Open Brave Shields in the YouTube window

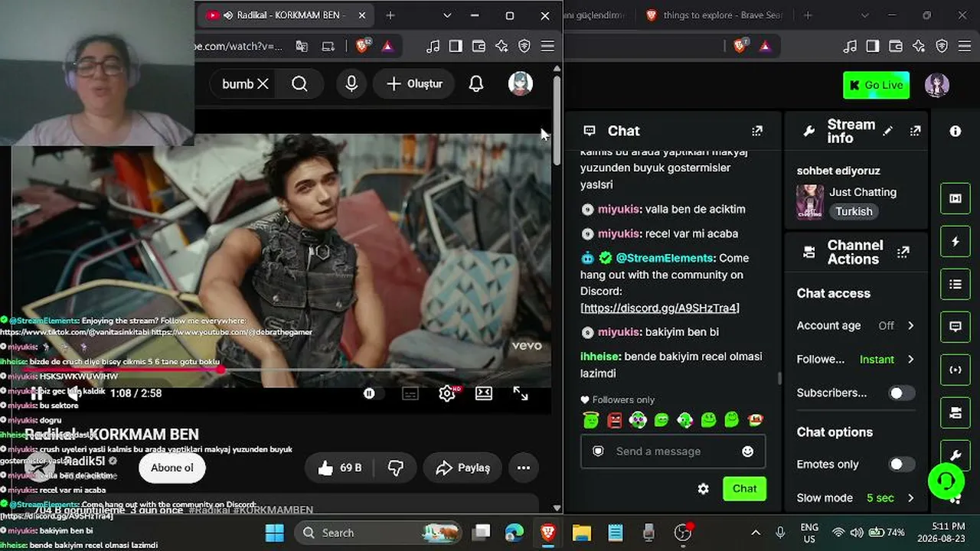point(364,46)
